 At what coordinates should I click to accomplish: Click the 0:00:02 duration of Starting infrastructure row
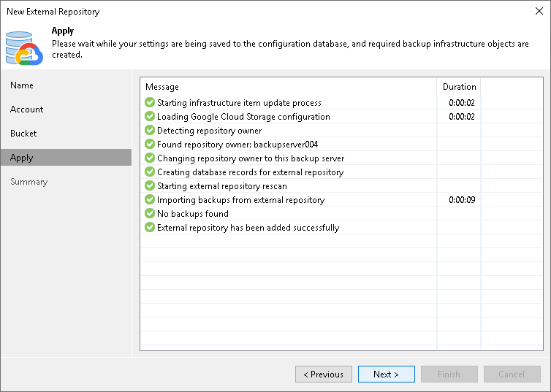pyautogui.click(x=462, y=103)
